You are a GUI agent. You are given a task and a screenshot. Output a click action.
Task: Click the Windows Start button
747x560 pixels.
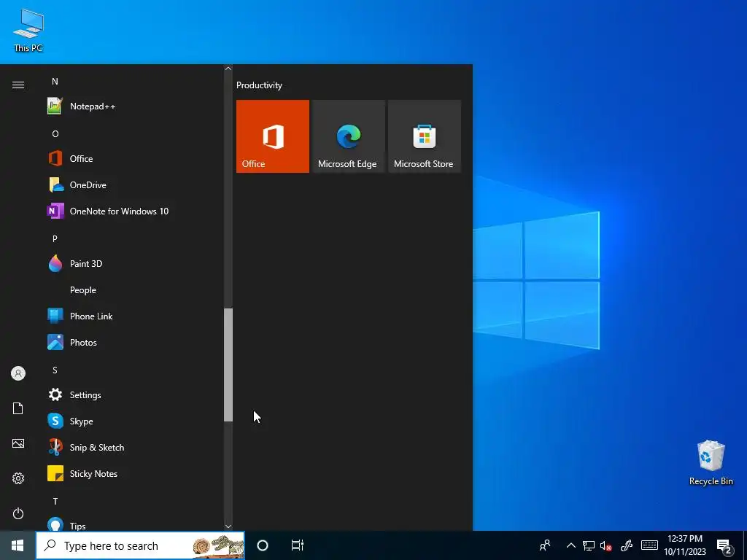tap(18, 545)
